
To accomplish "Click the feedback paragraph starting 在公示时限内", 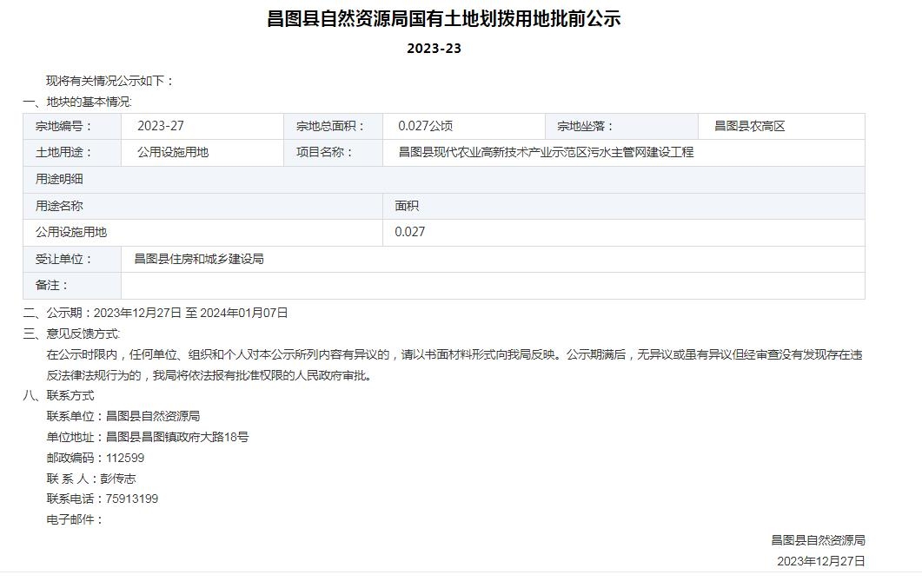I will pos(454,354).
